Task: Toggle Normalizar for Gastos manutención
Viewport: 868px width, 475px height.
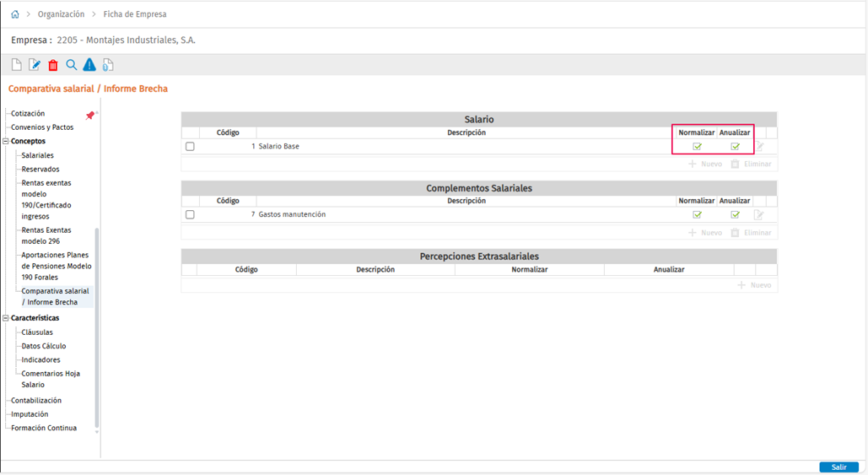Action: (697, 215)
